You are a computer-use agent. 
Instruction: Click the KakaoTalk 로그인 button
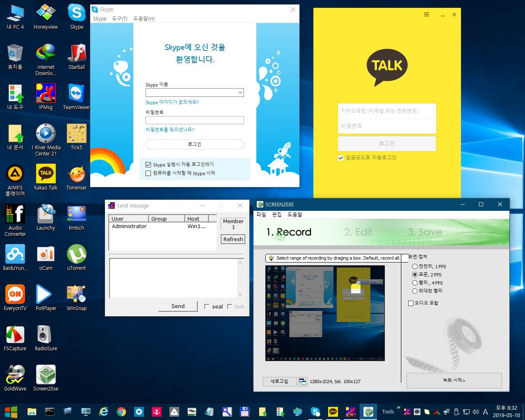(x=387, y=144)
